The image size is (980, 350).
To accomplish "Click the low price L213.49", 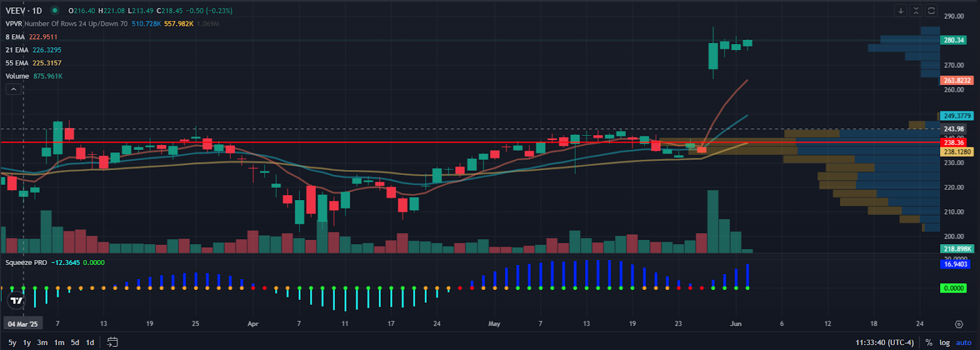I will coord(141,10).
